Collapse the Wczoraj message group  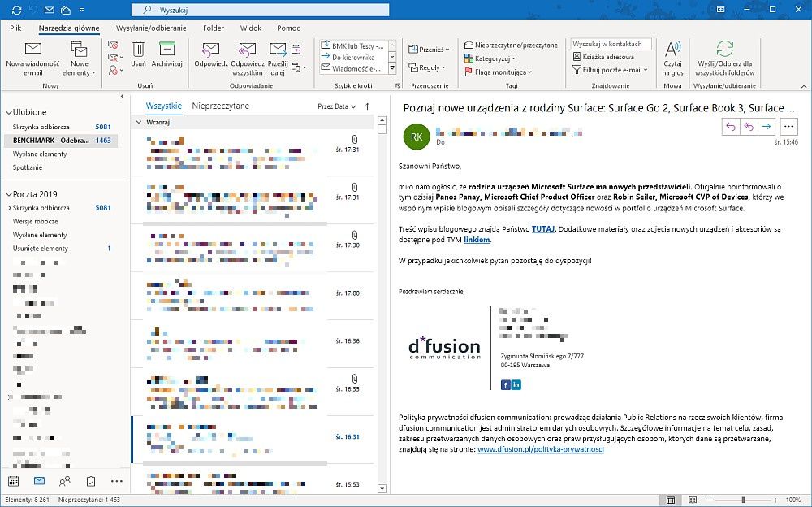coord(138,123)
